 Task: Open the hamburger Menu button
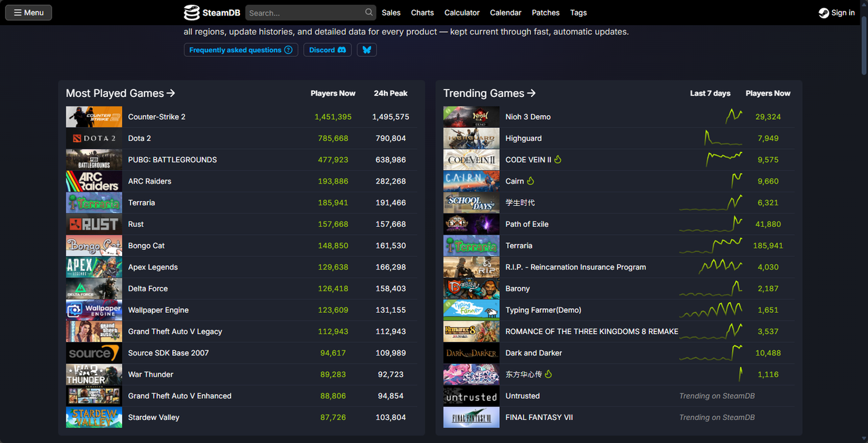click(28, 12)
